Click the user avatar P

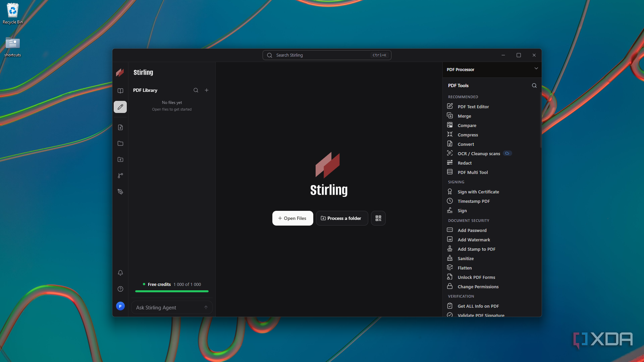pyautogui.click(x=120, y=306)
